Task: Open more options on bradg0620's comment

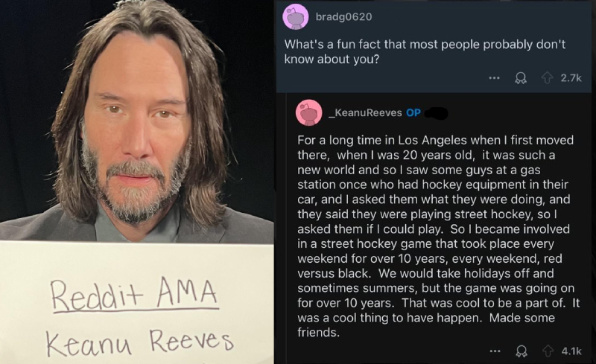Action: click(494, 78)
